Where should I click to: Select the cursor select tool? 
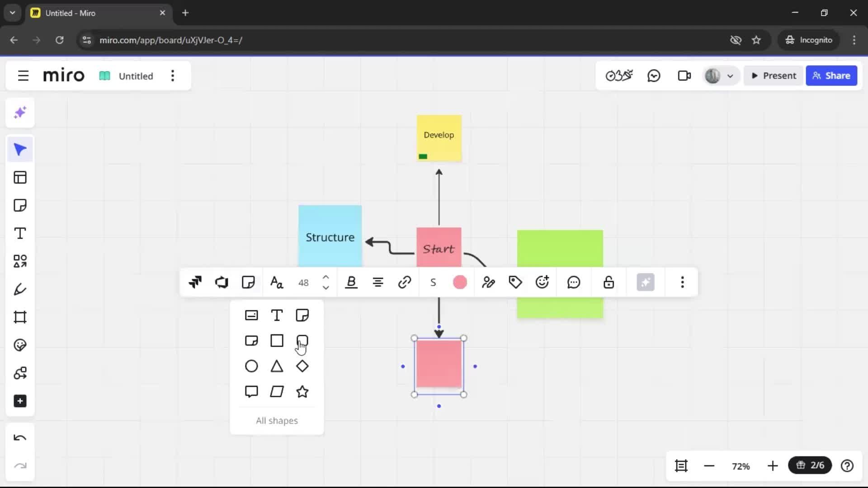coord(20,150)
